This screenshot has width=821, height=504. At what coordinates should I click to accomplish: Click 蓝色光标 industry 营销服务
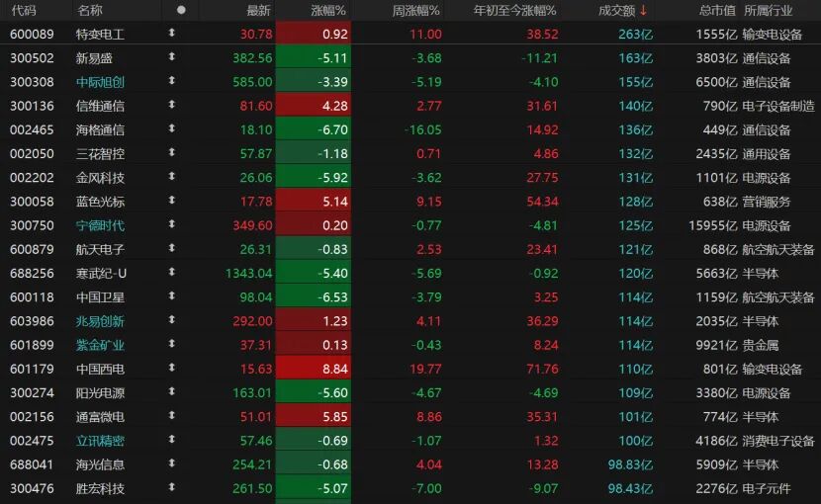click(766, 202)
